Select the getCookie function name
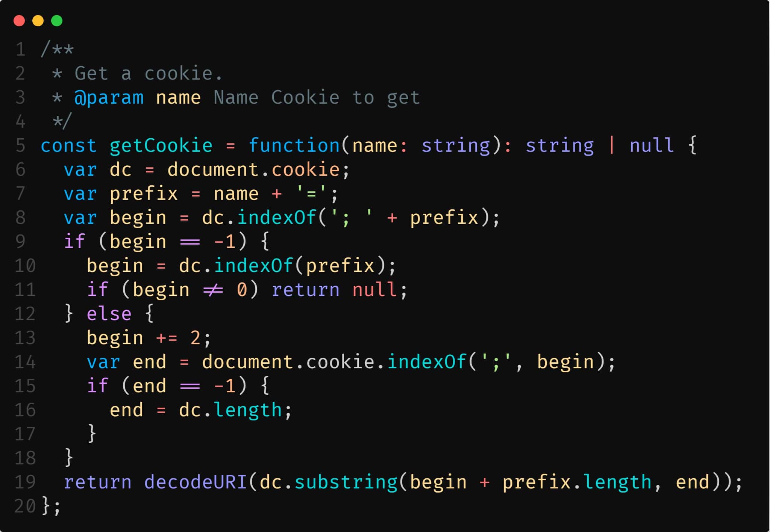The width and height of the screenshot is (770, 532). (x=161, y=145)
